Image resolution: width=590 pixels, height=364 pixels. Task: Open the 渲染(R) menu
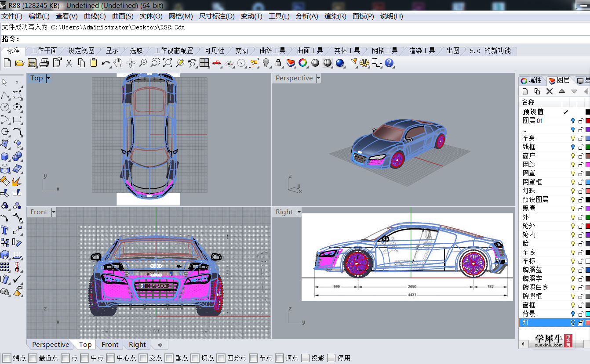pos(335,16)
